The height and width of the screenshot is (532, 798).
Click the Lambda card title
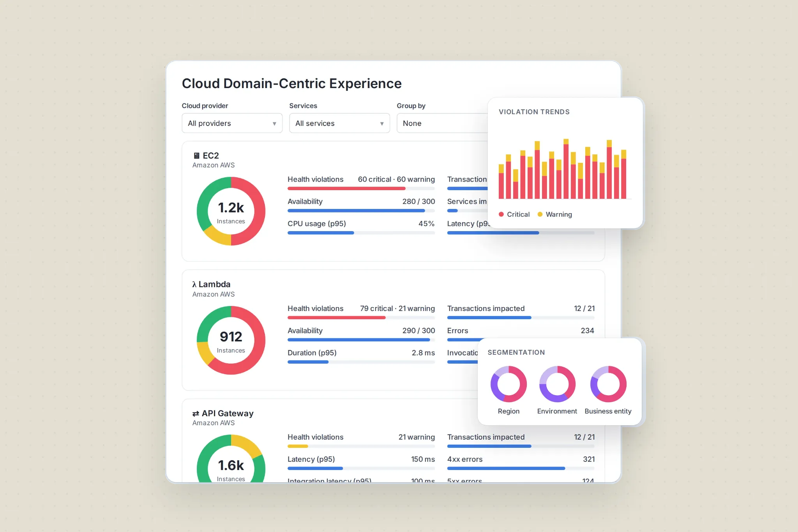coord(214,285)
